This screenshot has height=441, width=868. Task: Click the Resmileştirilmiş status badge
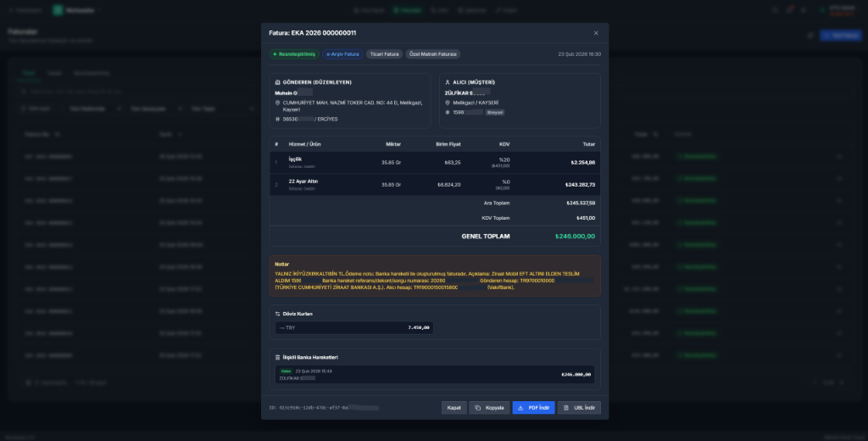click(294, 53)
